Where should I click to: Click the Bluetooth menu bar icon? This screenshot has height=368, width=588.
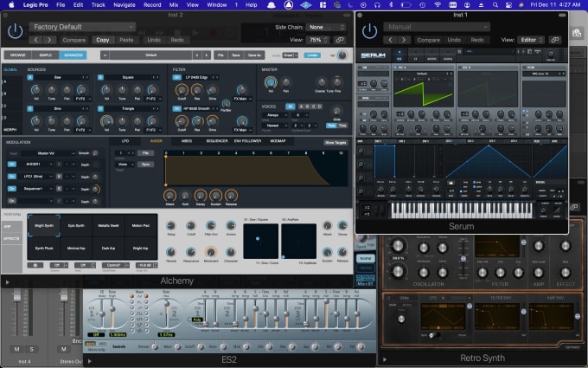(390, 5)
